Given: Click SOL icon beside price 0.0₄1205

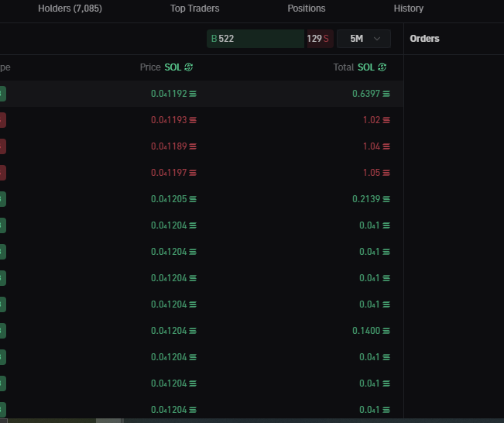Looking at the screenshot, I should point(193,199).
